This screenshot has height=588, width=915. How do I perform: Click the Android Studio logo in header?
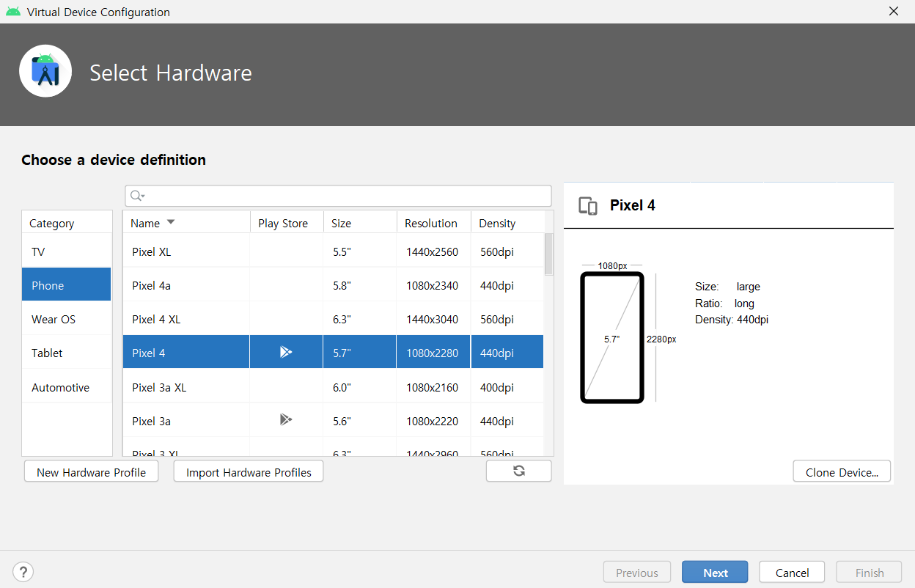click(45, 71)
